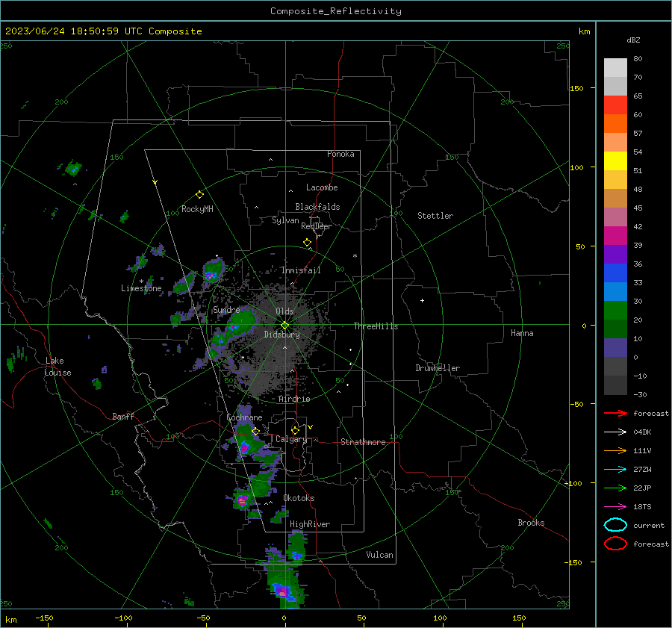The width and height of the screenshot is (672, 628).
Task: Click the HighRiver city label
Action: point(310,524)
